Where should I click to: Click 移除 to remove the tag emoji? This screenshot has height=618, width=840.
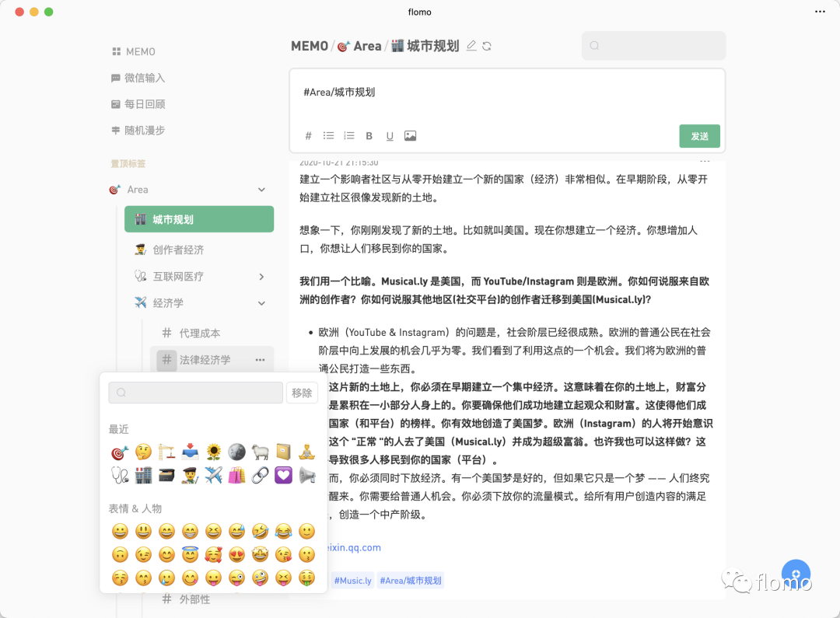pos(302,393)
